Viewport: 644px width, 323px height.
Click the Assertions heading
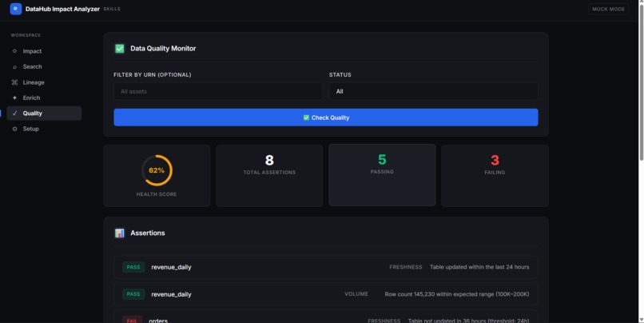point(148,233)
